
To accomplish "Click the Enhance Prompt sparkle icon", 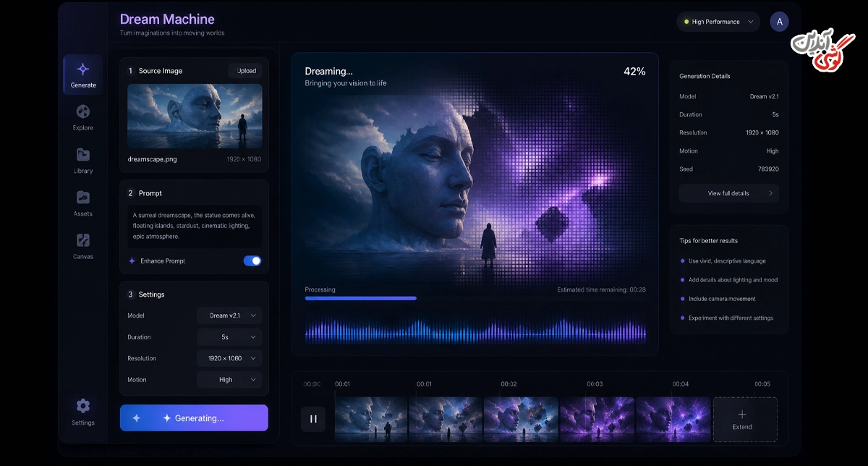I will (x=132, y=260).
